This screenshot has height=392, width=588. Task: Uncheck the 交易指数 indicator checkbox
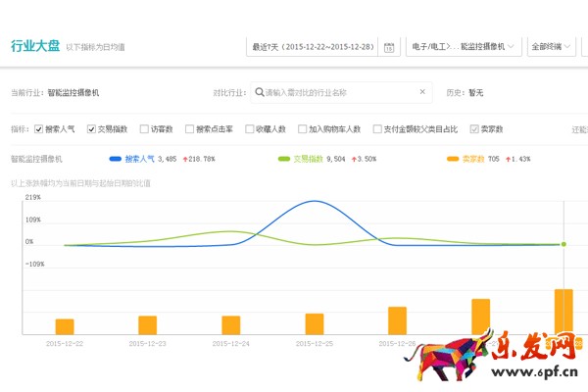[91, 128]
